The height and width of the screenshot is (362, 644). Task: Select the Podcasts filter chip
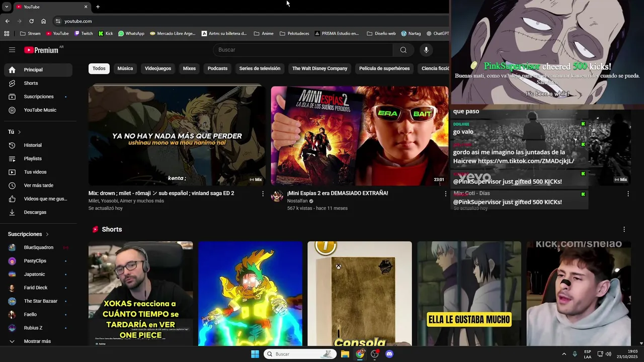[217, 68]
